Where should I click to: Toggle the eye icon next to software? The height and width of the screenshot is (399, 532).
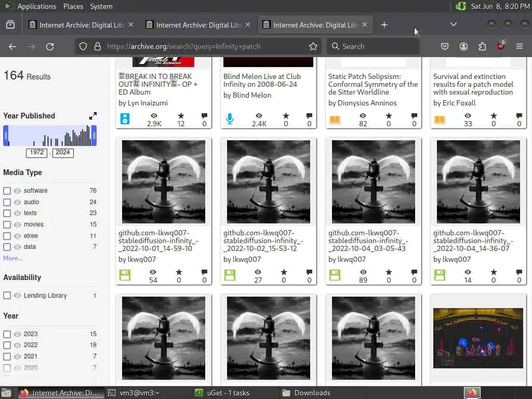(x=17, y=191)
